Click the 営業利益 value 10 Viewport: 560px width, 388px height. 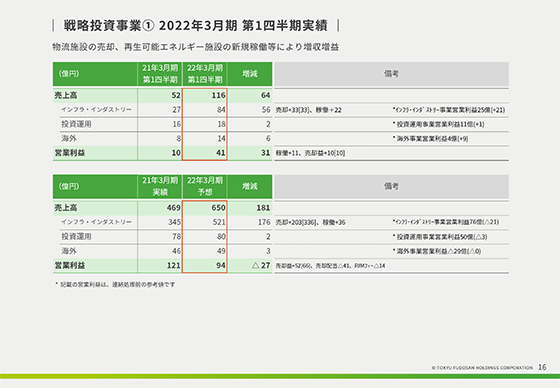coord(176,153)
